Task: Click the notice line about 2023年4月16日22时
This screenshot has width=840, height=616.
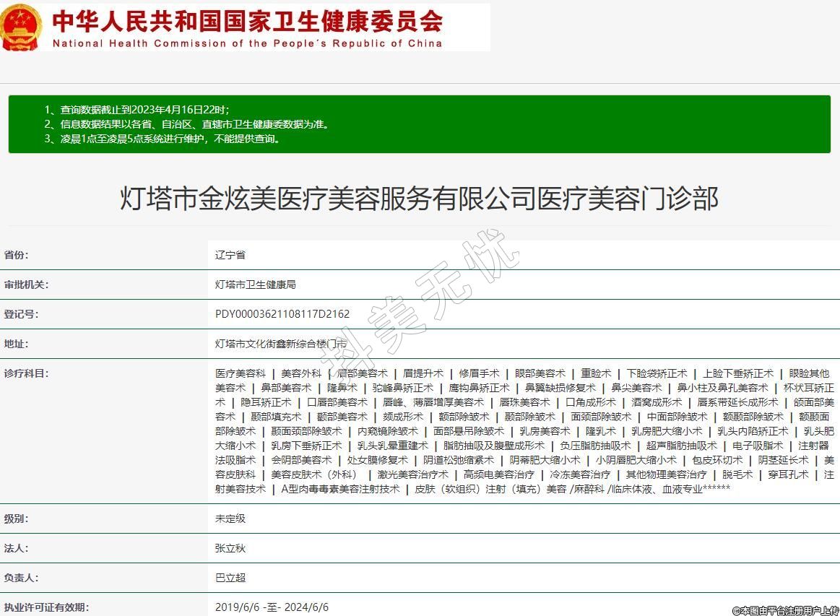Action: coord(137,110)
